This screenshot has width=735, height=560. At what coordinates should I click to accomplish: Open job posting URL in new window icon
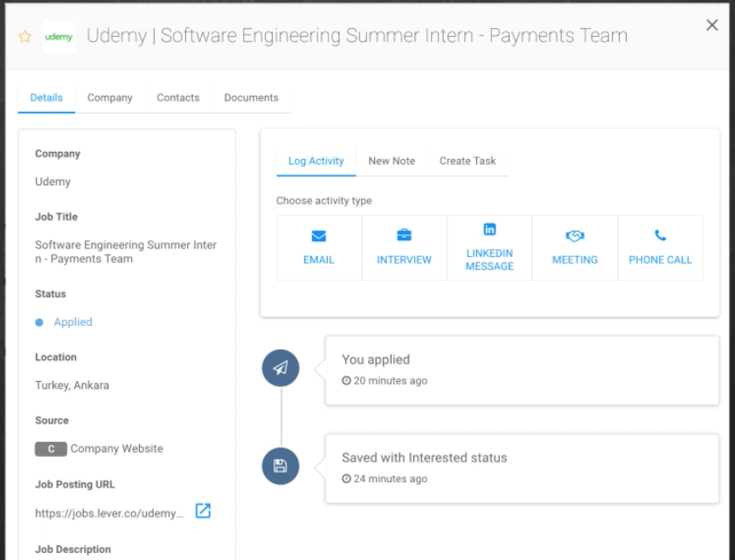click(203, 511)
